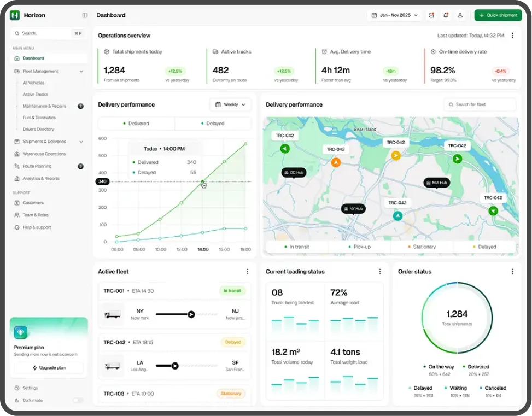Toggle In transit map filter
This screenshot has height=416, width=532.
click(297, 247)
